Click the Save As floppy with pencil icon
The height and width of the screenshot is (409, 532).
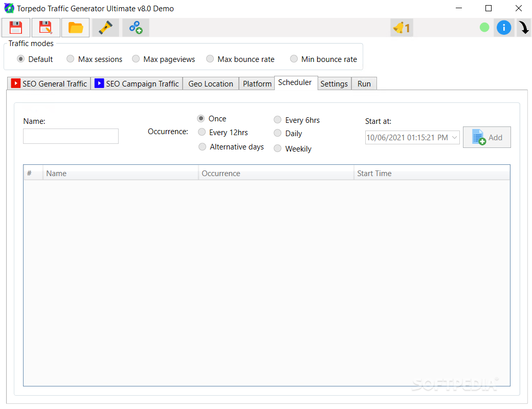pos(46,28)
